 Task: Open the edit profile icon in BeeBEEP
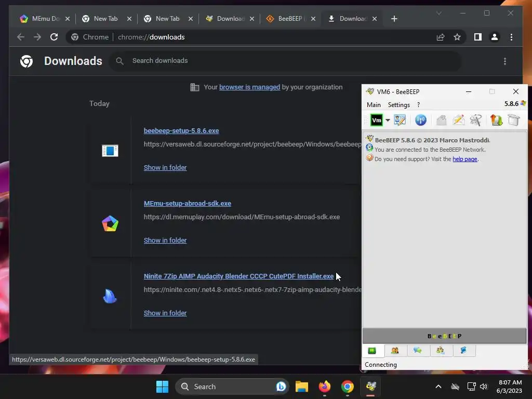tap(400, 120)
